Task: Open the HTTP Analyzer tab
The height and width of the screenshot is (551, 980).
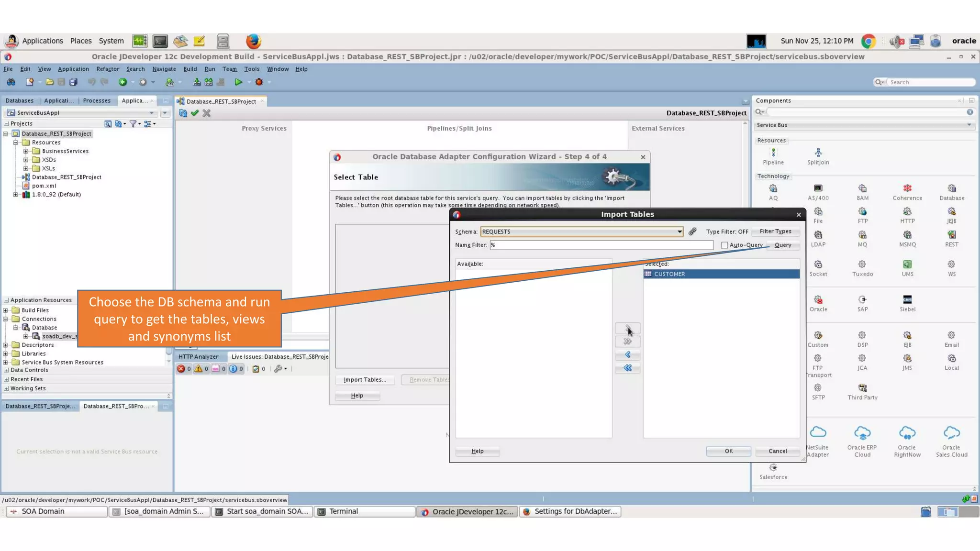Action: [x=199, y=357]
